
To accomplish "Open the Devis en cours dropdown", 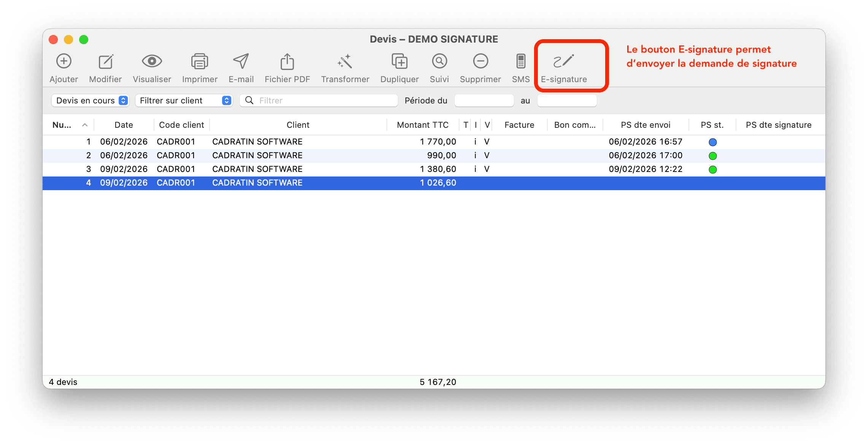I will (91, 100).
